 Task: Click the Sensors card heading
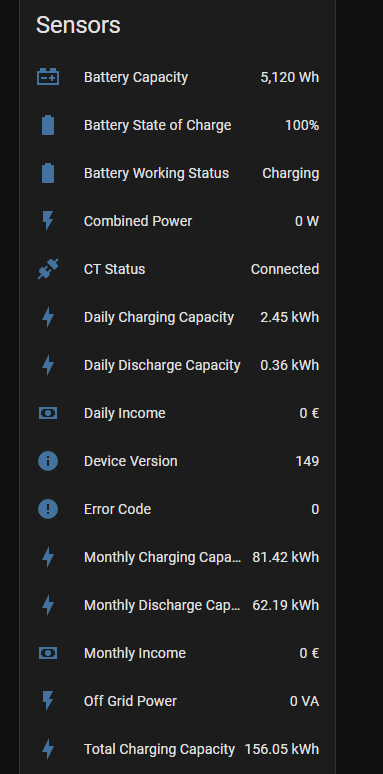(78, 25)
